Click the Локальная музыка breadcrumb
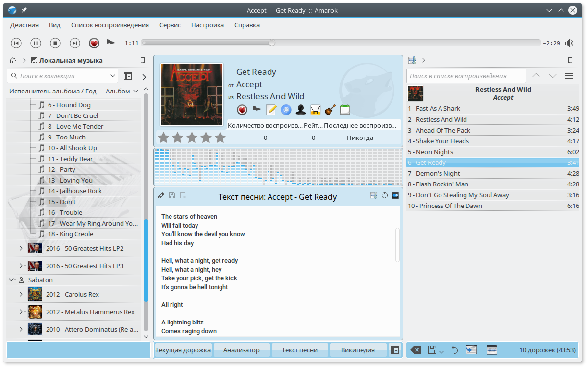Viewport: 588px width, 368px height. click(67, 61)
